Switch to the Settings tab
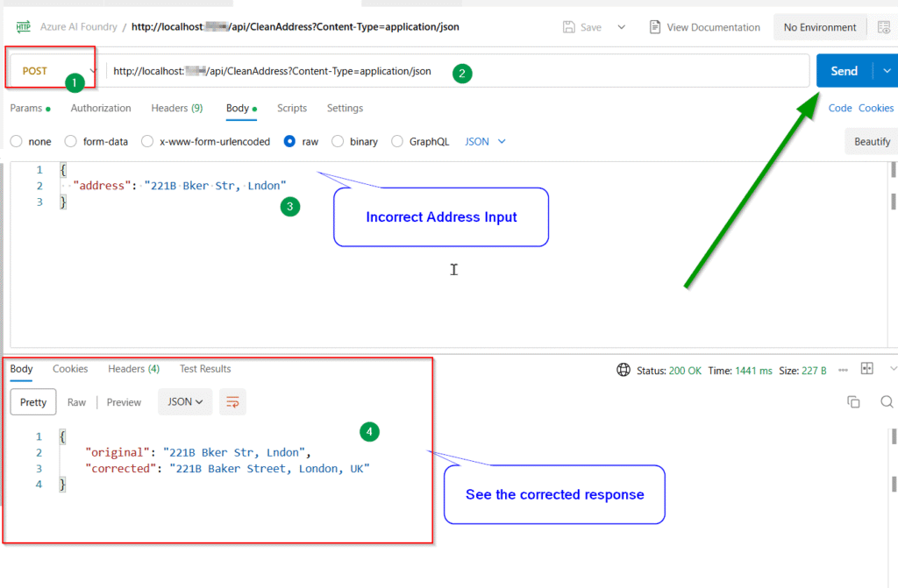Image resolution: width=898 pixels, height=588 pixels. [345, 108]
